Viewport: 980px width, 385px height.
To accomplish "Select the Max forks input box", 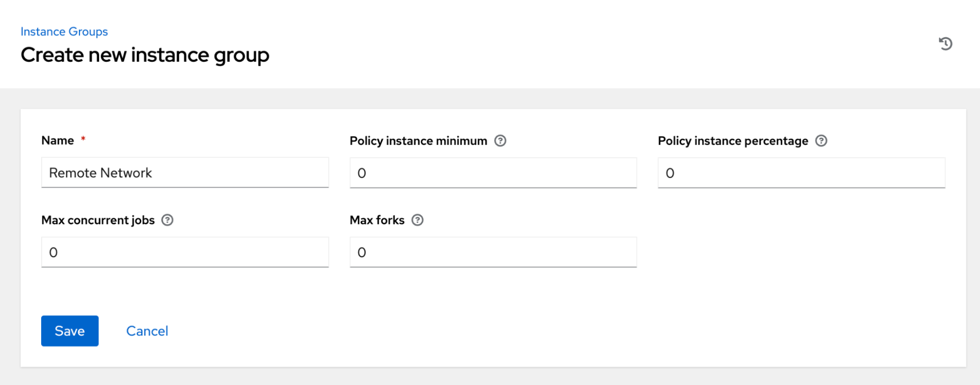I will coord(493,252).
